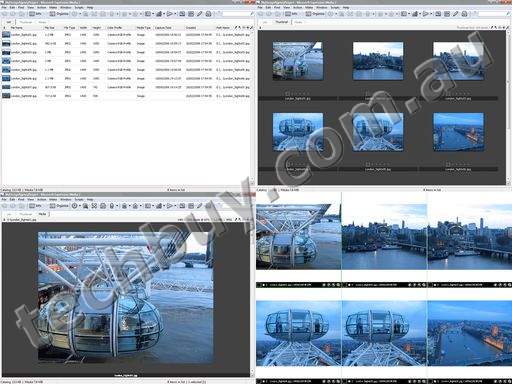512x384 pixels.
Task: Click the back arrow icon in list-view toolbar
Action: coord(5,14)
